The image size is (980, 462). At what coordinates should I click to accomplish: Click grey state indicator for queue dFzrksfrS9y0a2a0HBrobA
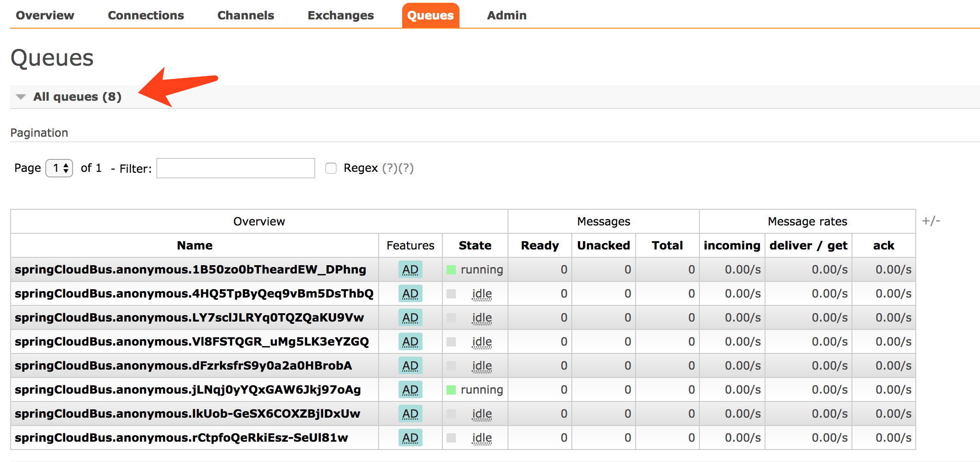click(451, 366)
